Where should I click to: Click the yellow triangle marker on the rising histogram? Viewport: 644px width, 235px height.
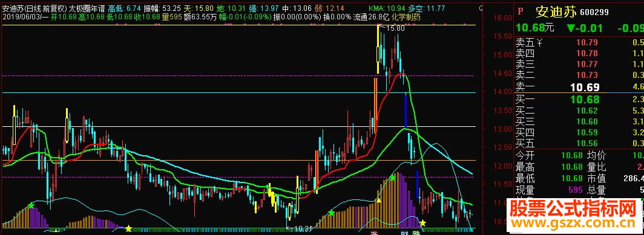[x=379, y=201]
